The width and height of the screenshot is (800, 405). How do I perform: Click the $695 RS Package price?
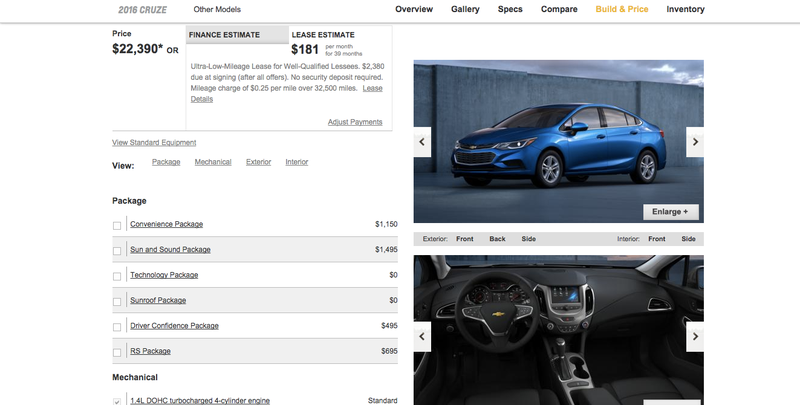[389, 351]
